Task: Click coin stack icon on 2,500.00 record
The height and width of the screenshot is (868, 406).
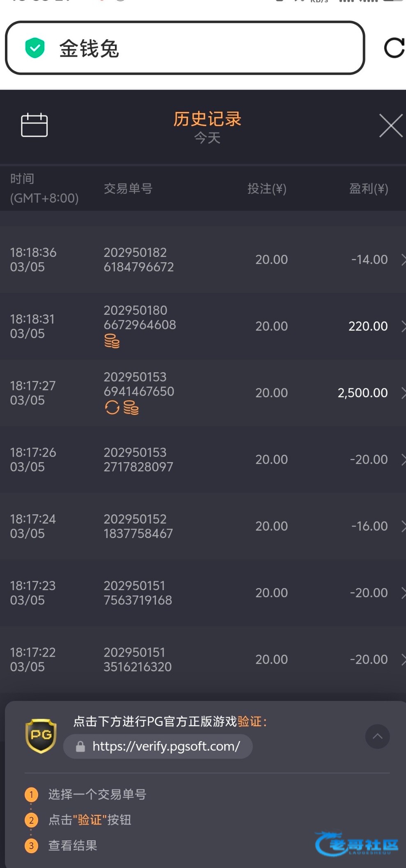Action: click(x=131, y=408)
